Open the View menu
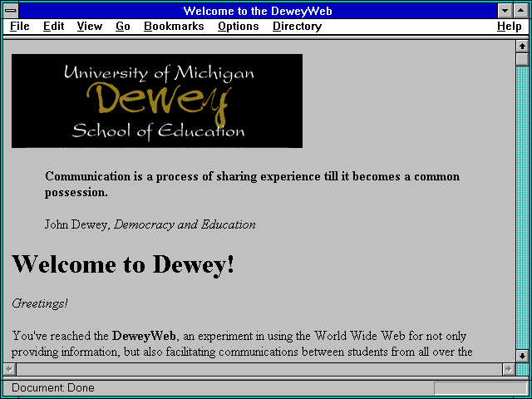This screenshot has width=532, height=399. (90, 27)
